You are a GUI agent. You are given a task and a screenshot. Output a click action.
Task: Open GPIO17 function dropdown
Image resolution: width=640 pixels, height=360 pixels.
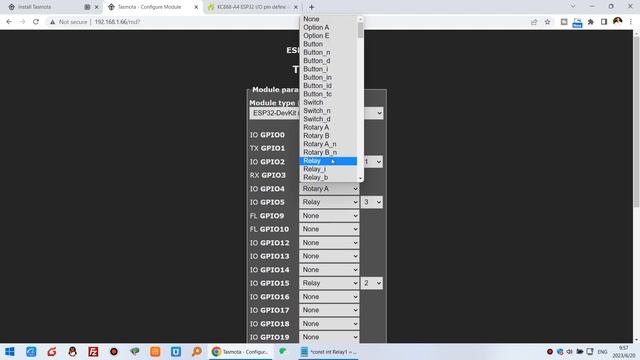tap(329, 310)
